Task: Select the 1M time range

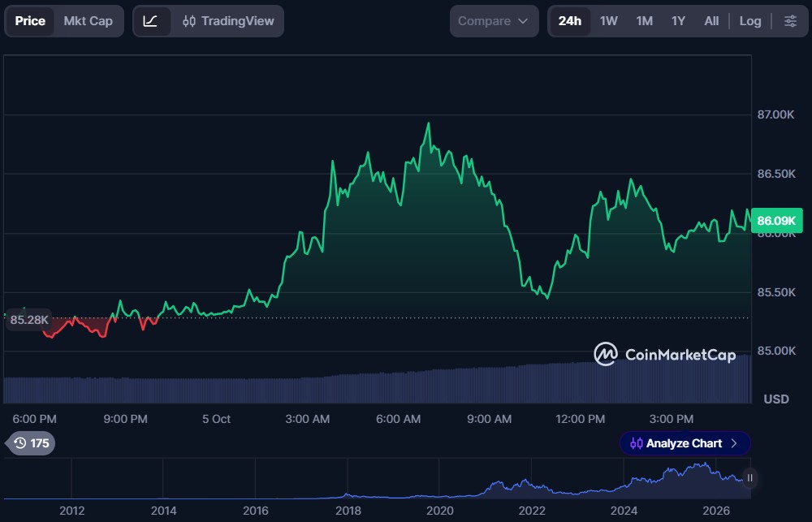Action: point(644,21)
